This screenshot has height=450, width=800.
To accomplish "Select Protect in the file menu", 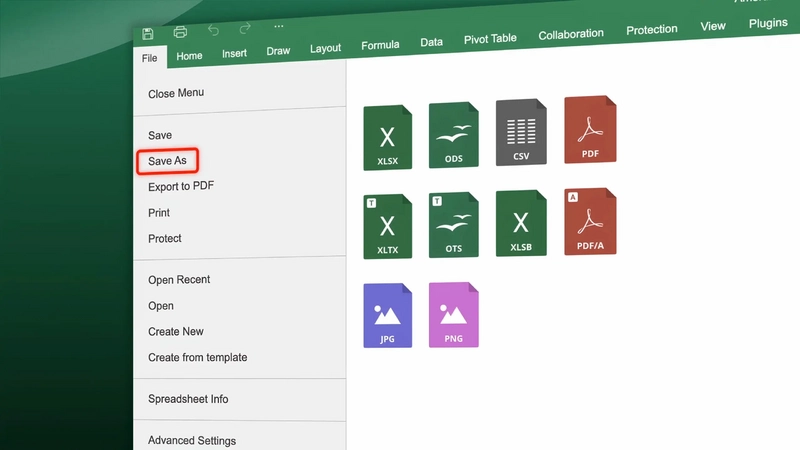I will click(x=165, y=238).
